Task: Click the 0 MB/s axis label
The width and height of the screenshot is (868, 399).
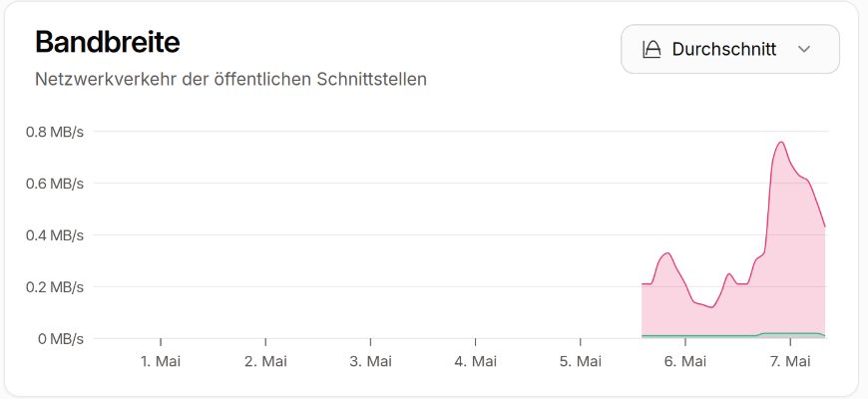Action: (59, 339)
